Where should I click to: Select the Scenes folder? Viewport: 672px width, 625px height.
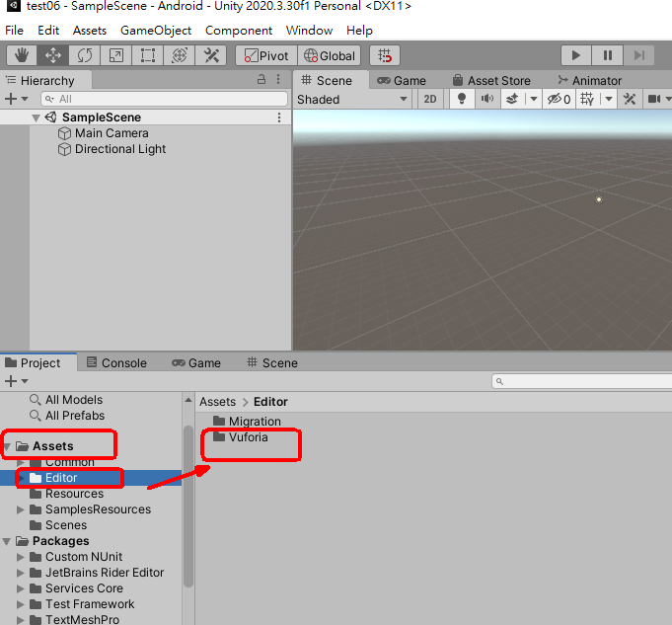click(58, 525)
